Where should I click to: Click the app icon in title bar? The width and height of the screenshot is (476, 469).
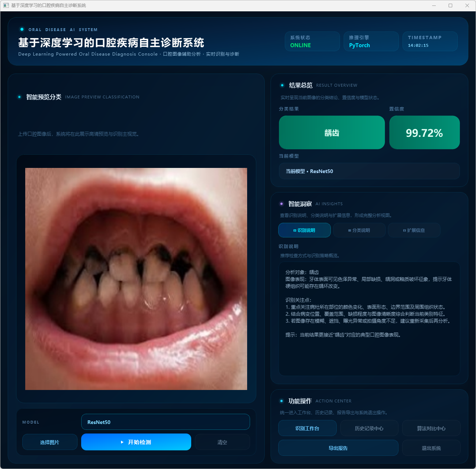6,5
